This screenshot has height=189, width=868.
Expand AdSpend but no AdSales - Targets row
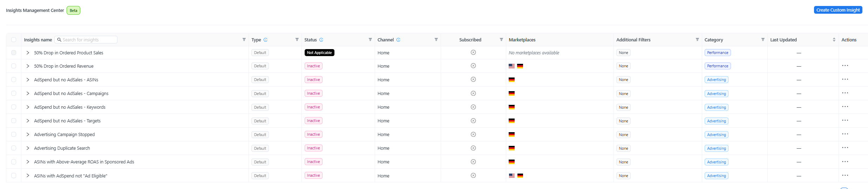click(28, 121)
